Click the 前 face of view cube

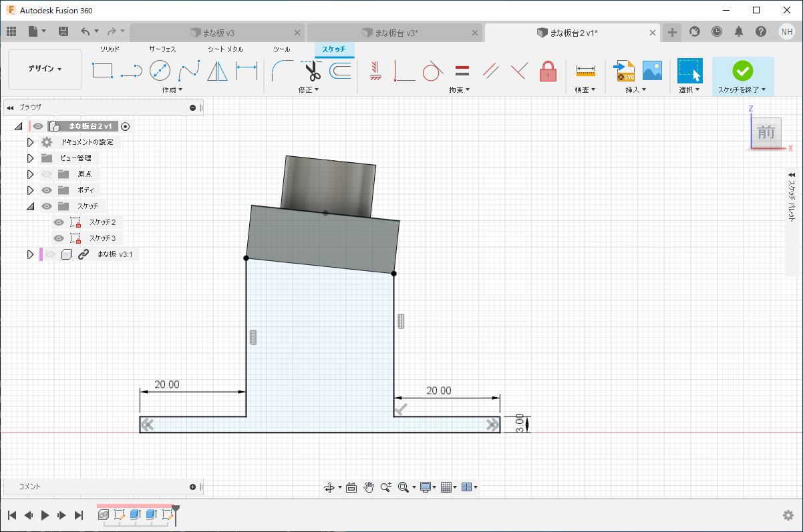click(766, 133)
